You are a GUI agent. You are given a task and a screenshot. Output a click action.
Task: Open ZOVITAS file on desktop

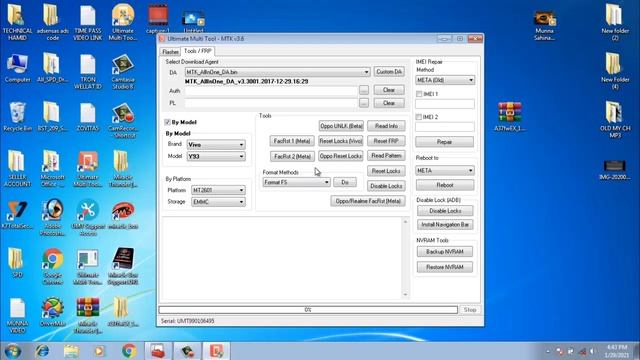[x=87, y=117]
